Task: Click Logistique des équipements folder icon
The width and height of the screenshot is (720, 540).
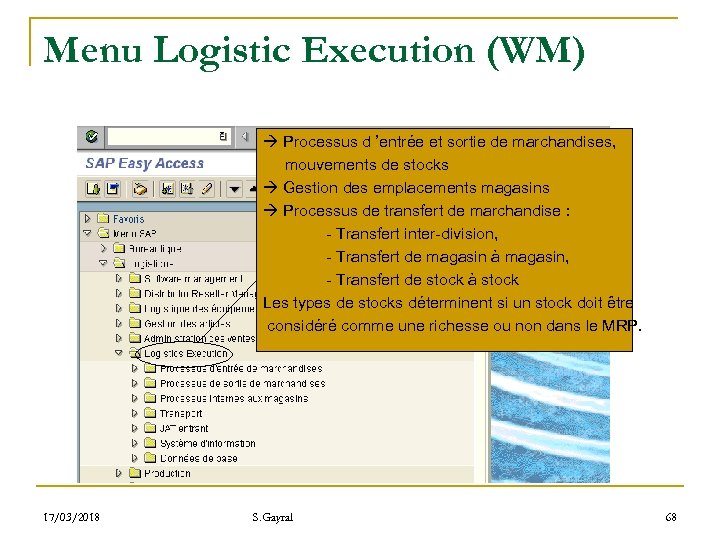Action: [x=135, y=308]
